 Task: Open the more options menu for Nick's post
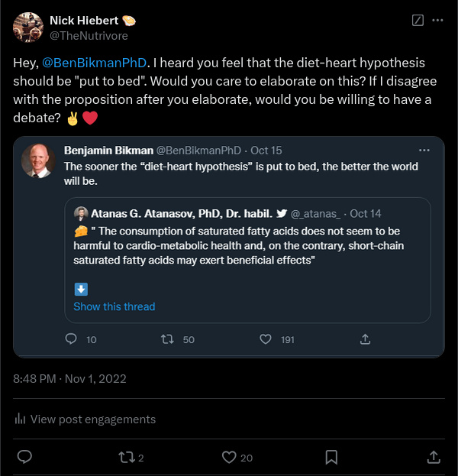pos(437,21)
